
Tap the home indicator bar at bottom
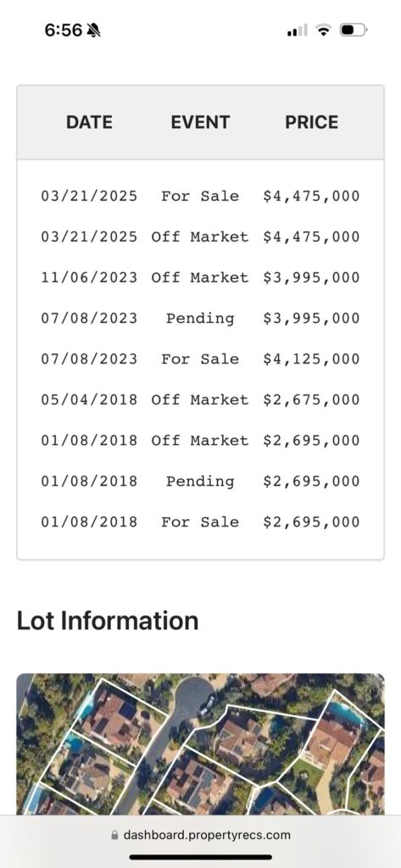[200, 857]
